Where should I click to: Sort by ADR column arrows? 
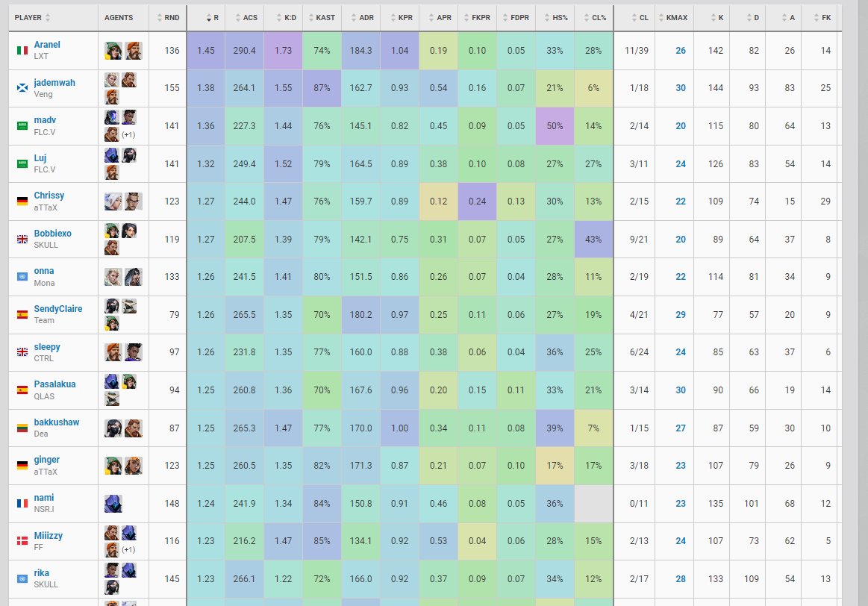(x=354, y=18)
